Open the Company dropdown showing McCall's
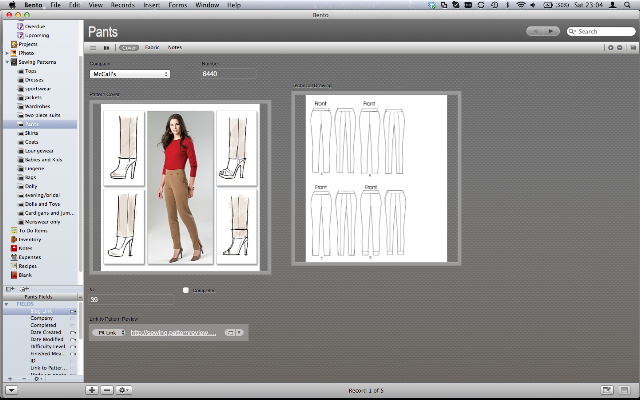 130,73
